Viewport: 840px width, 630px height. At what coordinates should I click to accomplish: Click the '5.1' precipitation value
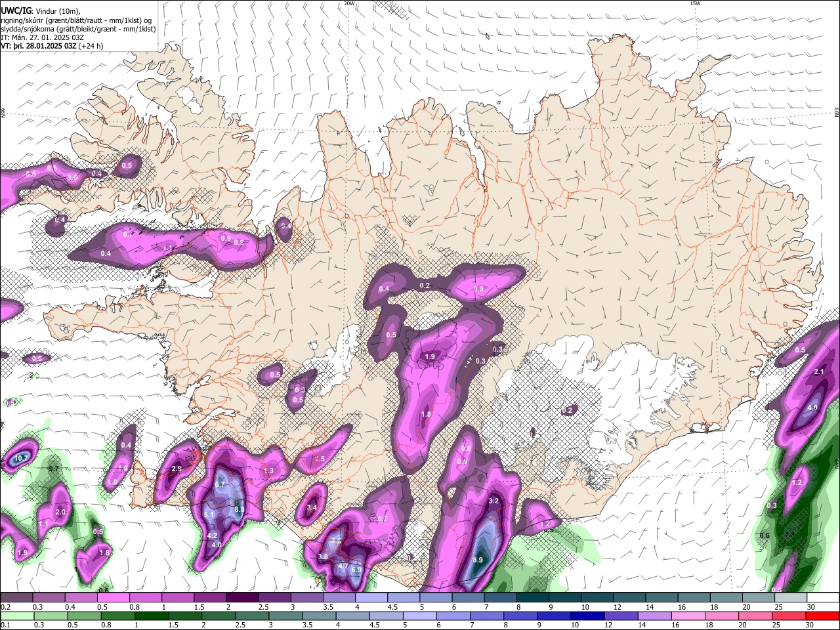tap(209, 515)
